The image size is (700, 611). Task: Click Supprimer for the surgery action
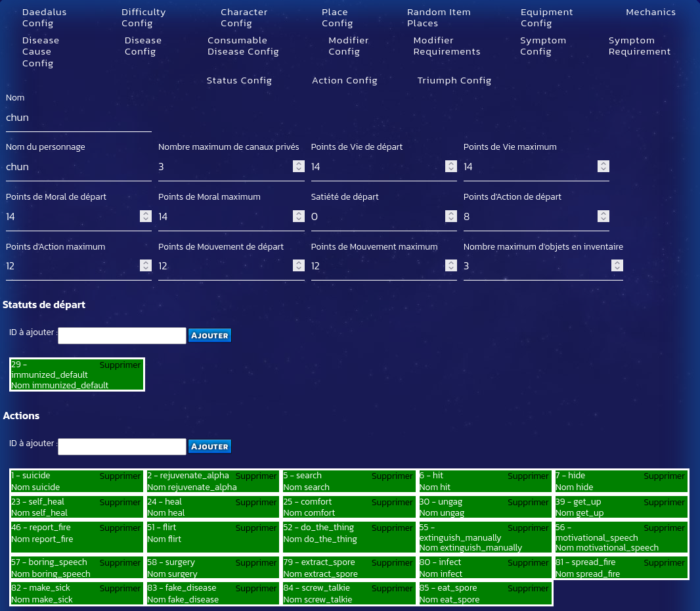(256, 563)
